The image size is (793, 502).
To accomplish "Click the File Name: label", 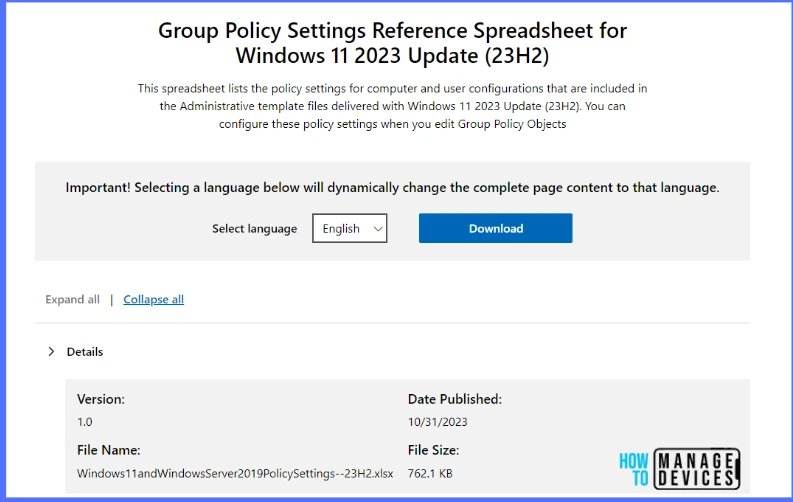I will click(x=109, y=450).
